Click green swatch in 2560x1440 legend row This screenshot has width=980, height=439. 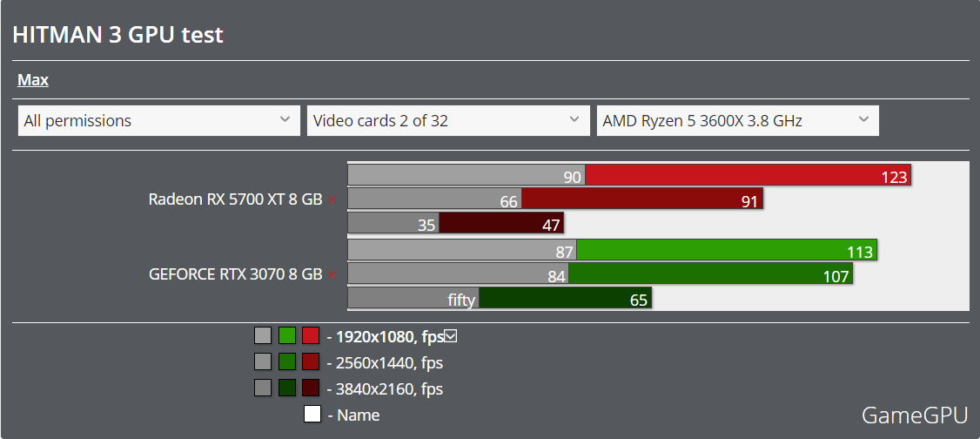[287, 362]
